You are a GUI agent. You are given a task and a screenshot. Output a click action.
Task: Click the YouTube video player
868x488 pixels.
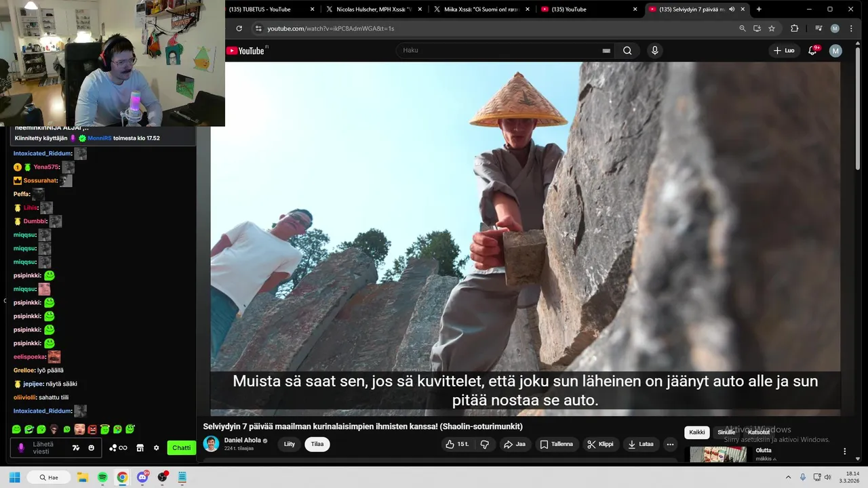[526, 239]
